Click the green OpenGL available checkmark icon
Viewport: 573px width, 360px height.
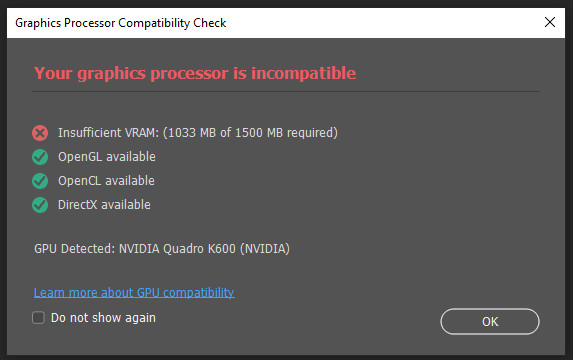click(40, 157)
